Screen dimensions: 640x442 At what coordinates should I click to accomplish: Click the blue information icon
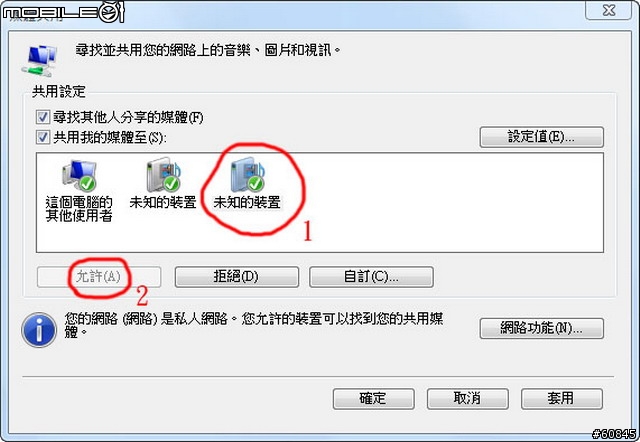click(39, 330)
